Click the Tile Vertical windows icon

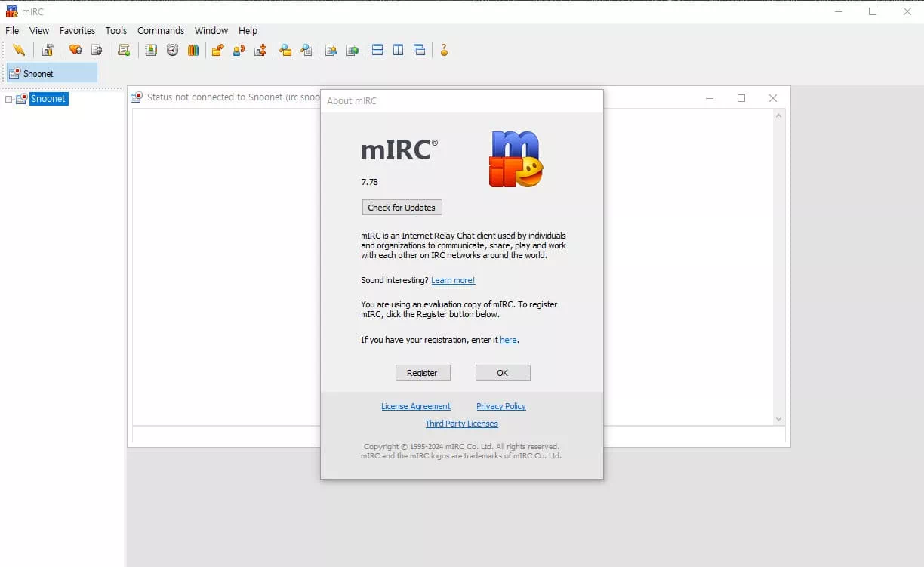coord(398,50)
